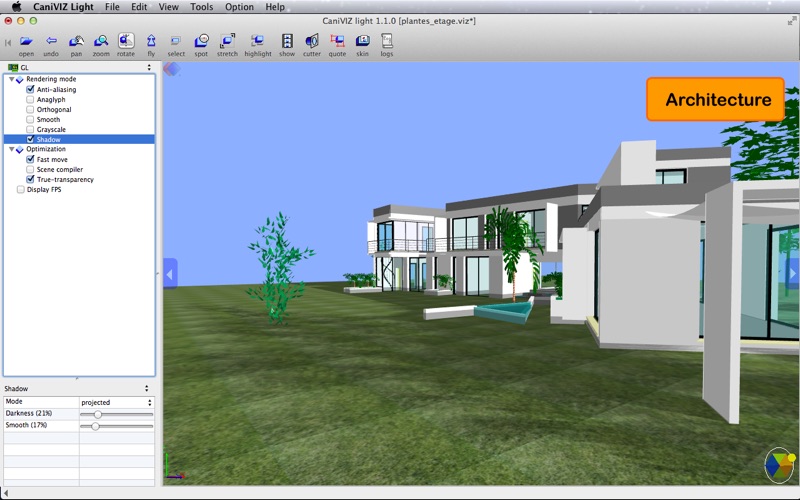Click the stretch tool icon
The height and width of the screenshot is (500, 800).
tap(227, 41)
